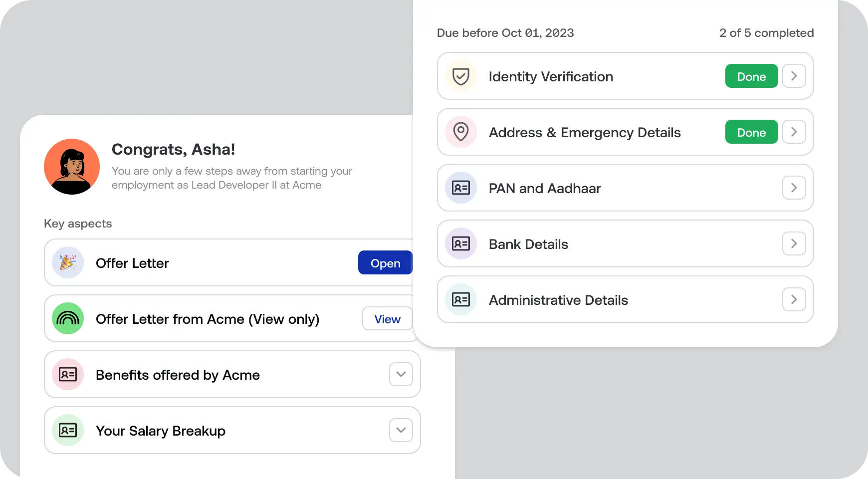The height and width of the screenshot is (479, 868).
Task: Expand the Benefits offered by Acme section
Action: [401, 374]
